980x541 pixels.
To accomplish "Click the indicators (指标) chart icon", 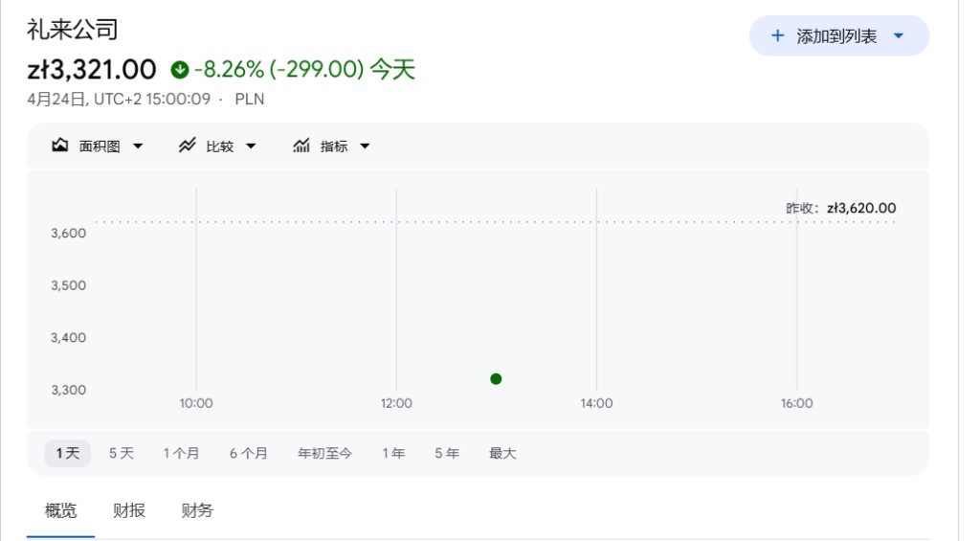I will (x=301, y=147).
